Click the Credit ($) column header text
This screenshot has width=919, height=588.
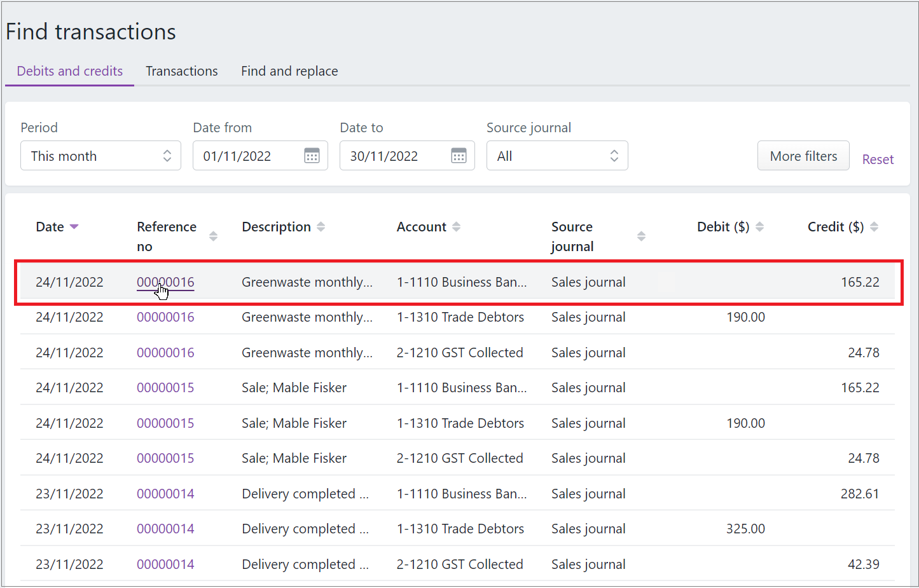pyautogui.click(x=836, y=227)
